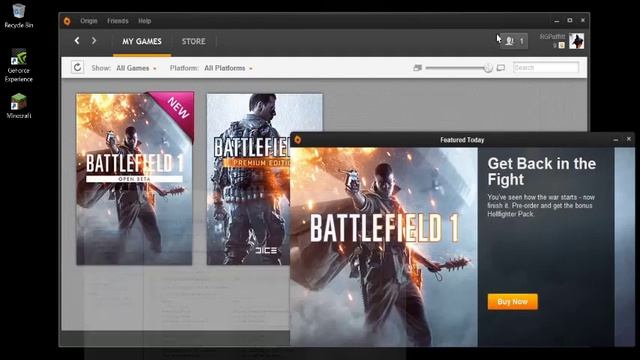
Task: Expand the All Platforms dropdown
Action: (229, 68)
